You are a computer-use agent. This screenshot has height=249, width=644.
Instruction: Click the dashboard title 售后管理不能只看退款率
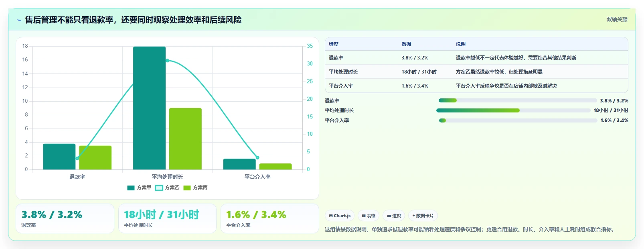[x=133, y=20]
